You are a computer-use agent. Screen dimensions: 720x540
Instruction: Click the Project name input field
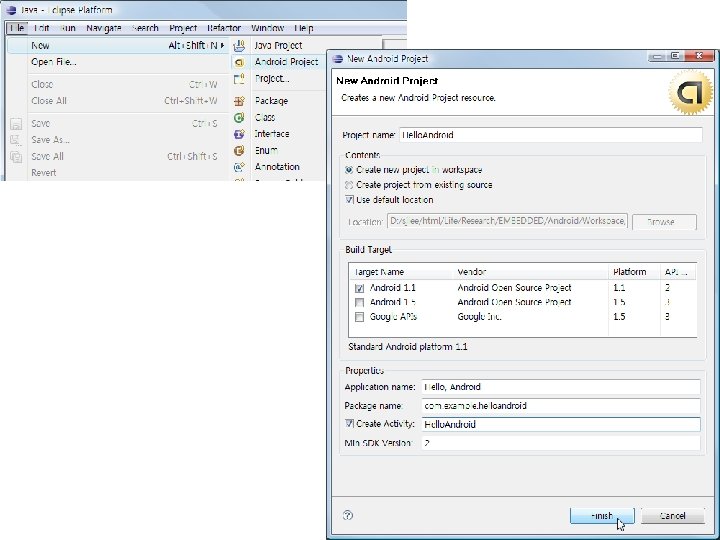[x=551, y=135]
